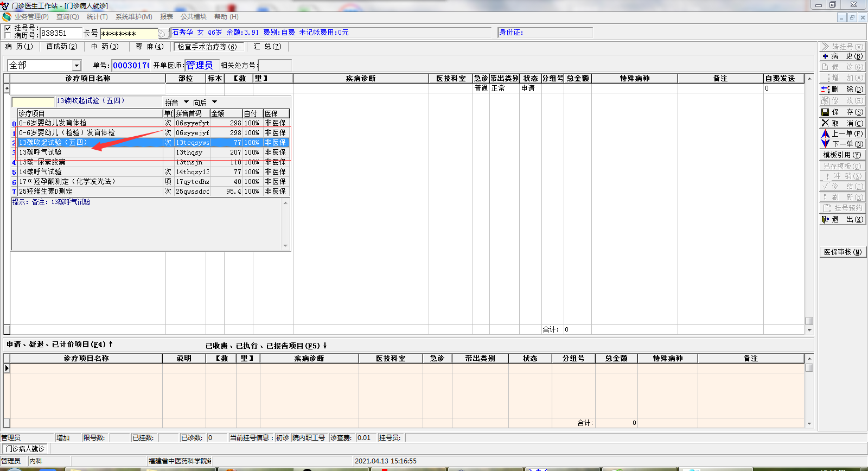This screenshot has height=471, width=868.
Task: Click the 修改(E) modify button
Action: pyautogui.click(x=842, y=100)
